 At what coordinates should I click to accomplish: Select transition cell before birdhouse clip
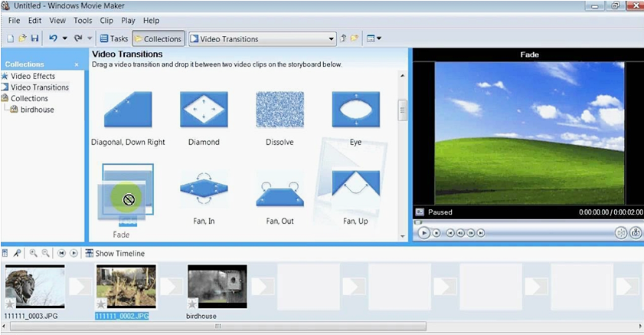click(172, 287)
